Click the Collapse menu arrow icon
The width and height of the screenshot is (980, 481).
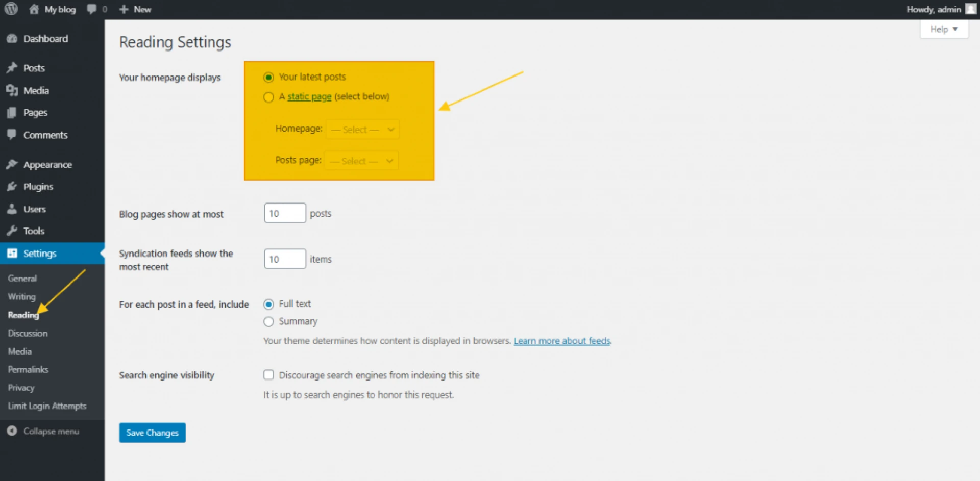[12, 431]
